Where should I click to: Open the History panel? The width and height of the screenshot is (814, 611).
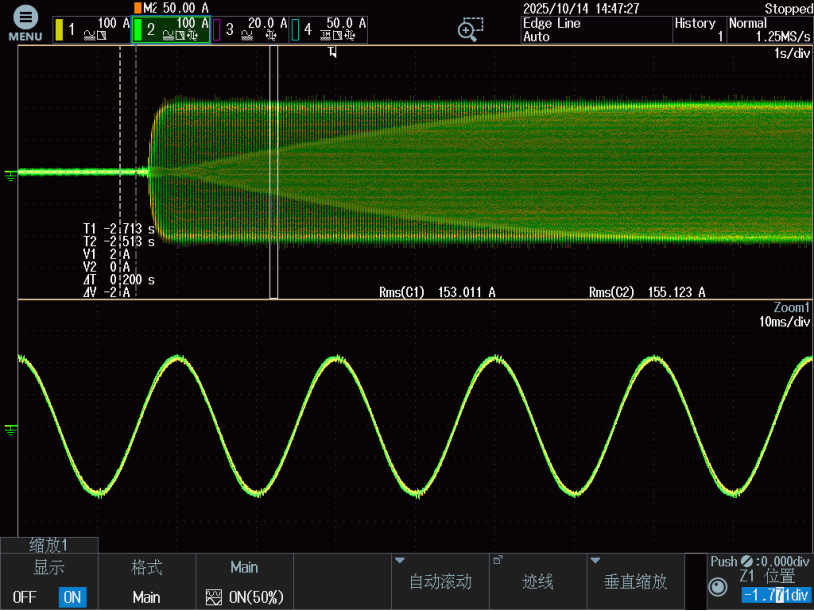tap(698, 30)
